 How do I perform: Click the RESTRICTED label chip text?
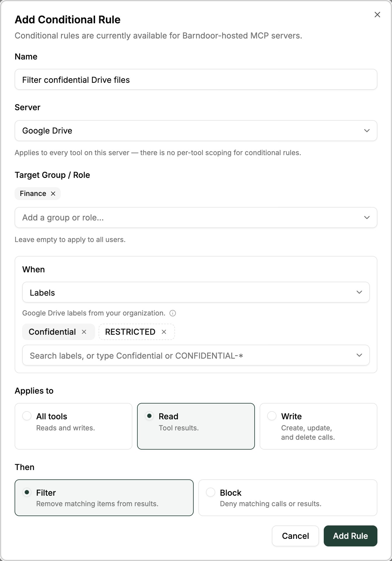(130, 332)
